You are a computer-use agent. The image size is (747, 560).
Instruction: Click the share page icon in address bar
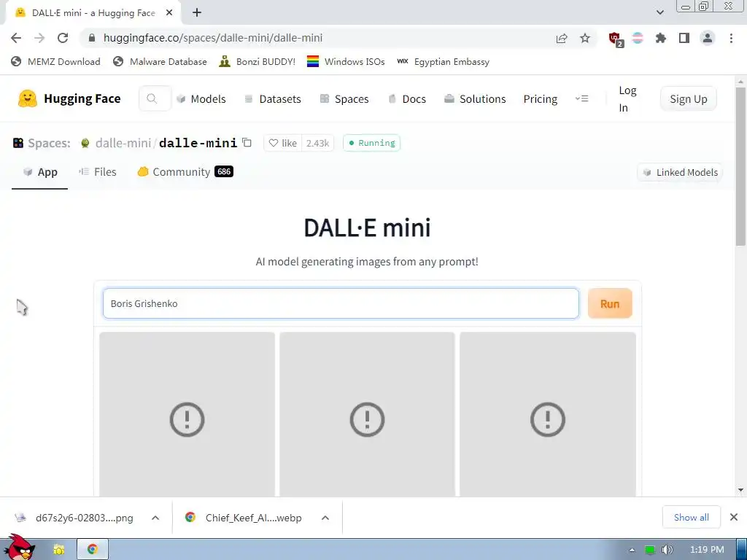point(562,38)
